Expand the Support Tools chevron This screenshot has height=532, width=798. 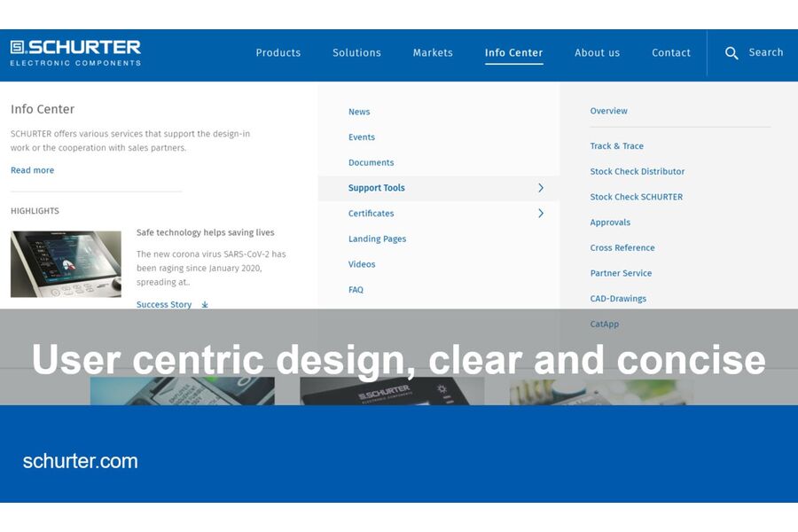541,188
